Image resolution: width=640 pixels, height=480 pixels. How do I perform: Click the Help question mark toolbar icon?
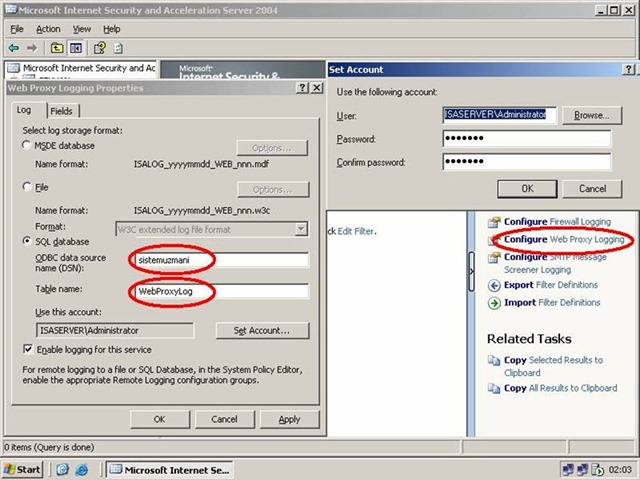[100, 49]
